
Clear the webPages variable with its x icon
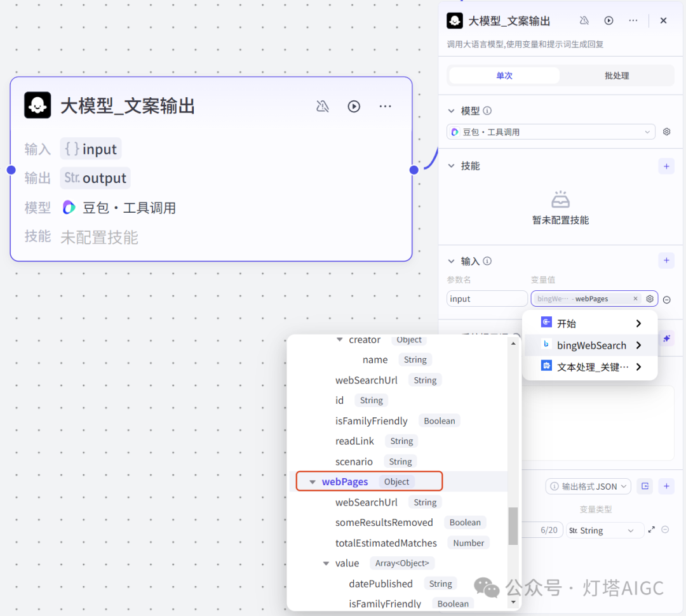pos(635,298)
